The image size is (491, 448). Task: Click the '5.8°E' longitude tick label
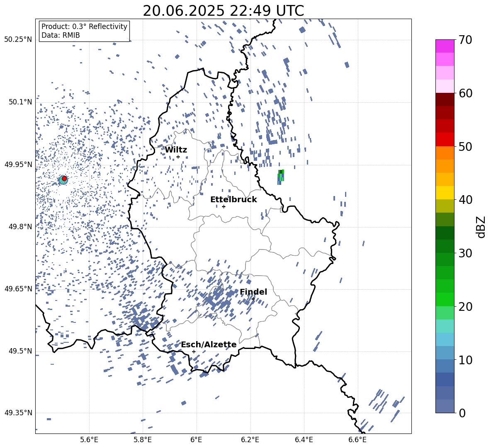(143, 440)
